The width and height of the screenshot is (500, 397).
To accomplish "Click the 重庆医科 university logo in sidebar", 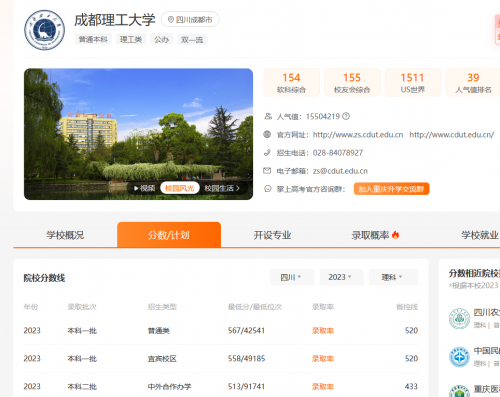I will tap(459, 391).
